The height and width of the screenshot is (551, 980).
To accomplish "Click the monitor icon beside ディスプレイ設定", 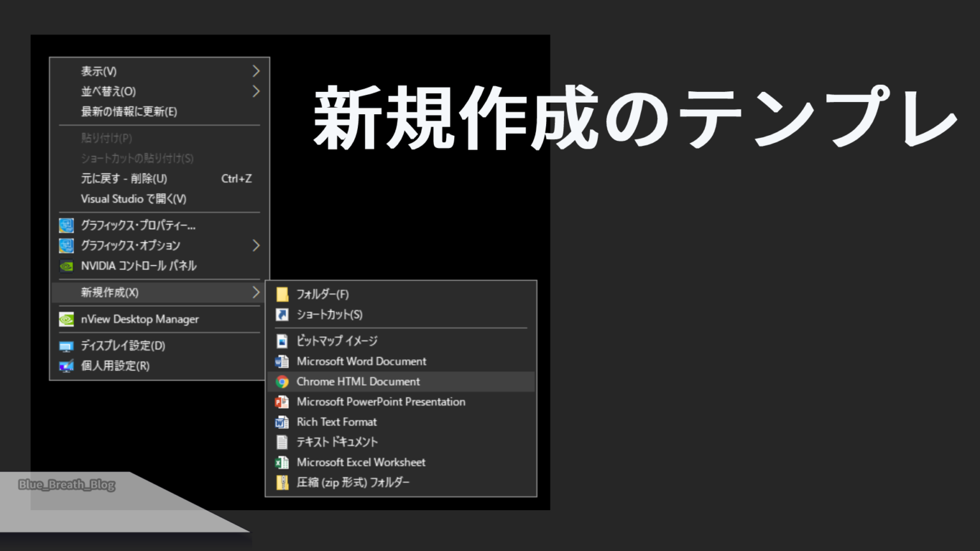I will coord(66,346).
